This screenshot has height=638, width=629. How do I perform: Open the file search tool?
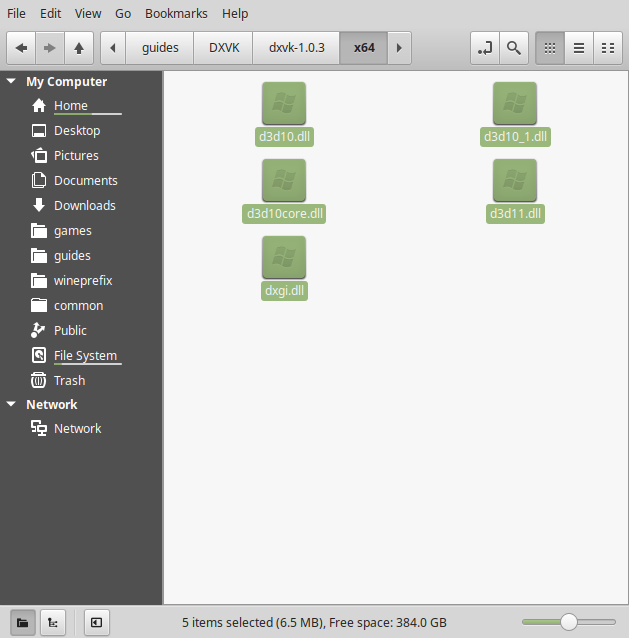click(514, 48)
